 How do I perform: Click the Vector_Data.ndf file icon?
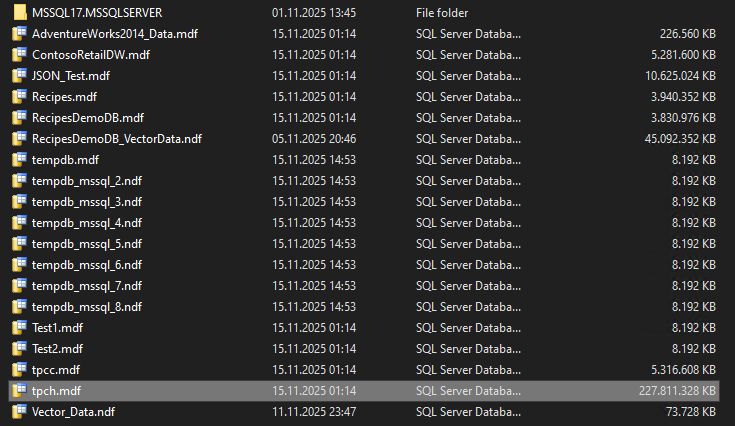click(20, 411)
